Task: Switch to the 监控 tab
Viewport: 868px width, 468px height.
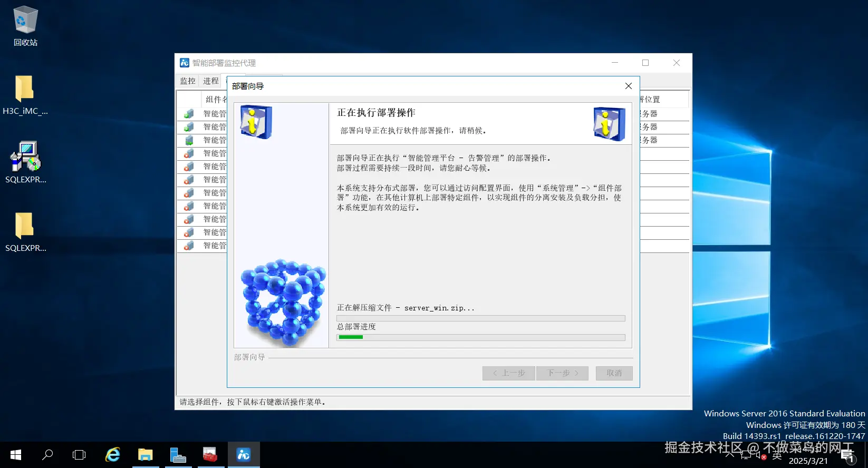Action: click(x=188, y=81)
